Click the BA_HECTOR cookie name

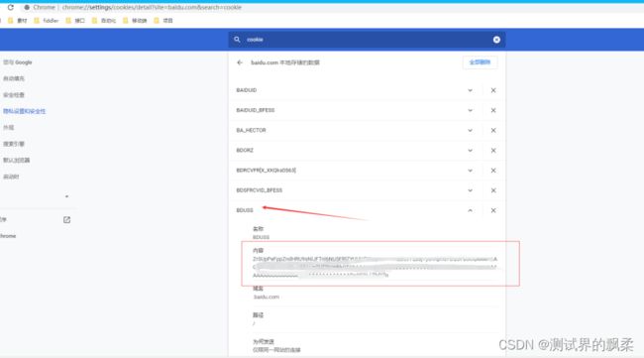[251, 130]
